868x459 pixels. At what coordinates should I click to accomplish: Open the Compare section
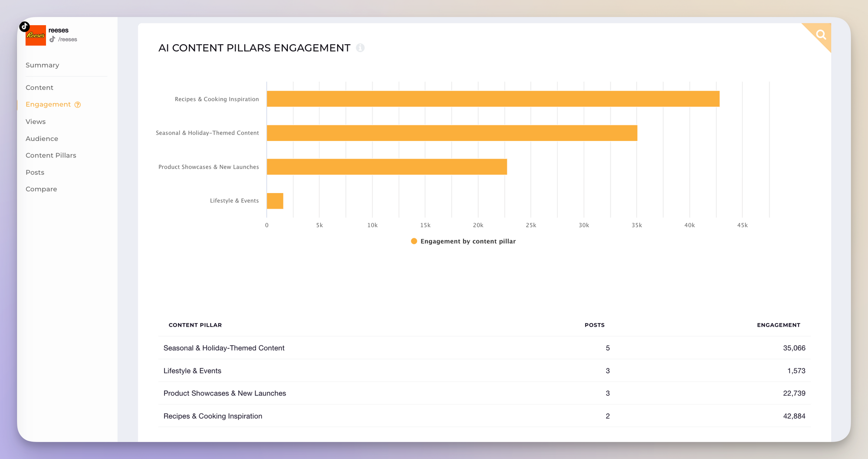pyautogui.click(x=41, y=189)
